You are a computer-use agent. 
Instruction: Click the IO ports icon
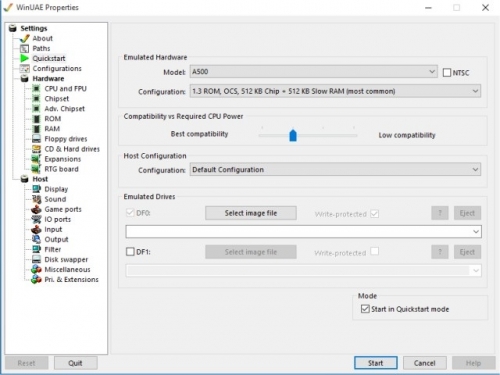(x=36, y=219)
